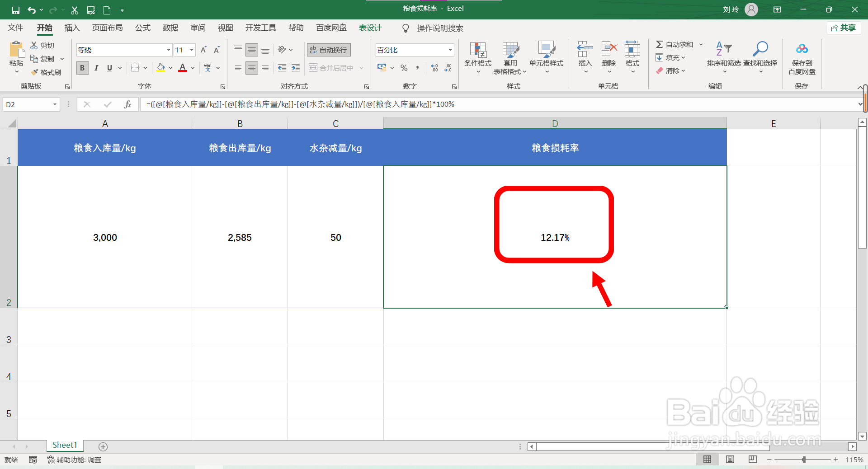Open the font name dropdown
868x469 pixels.
click(169, 50)
